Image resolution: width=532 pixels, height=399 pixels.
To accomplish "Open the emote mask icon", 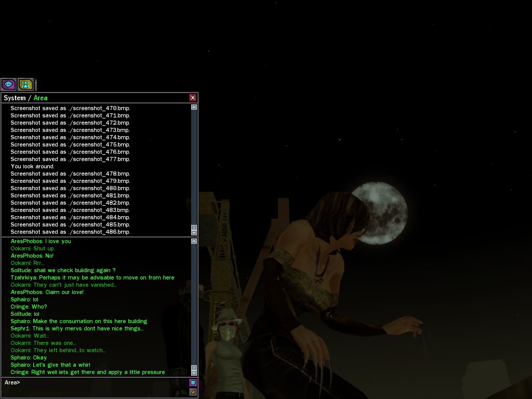I will tap(193, 382).
